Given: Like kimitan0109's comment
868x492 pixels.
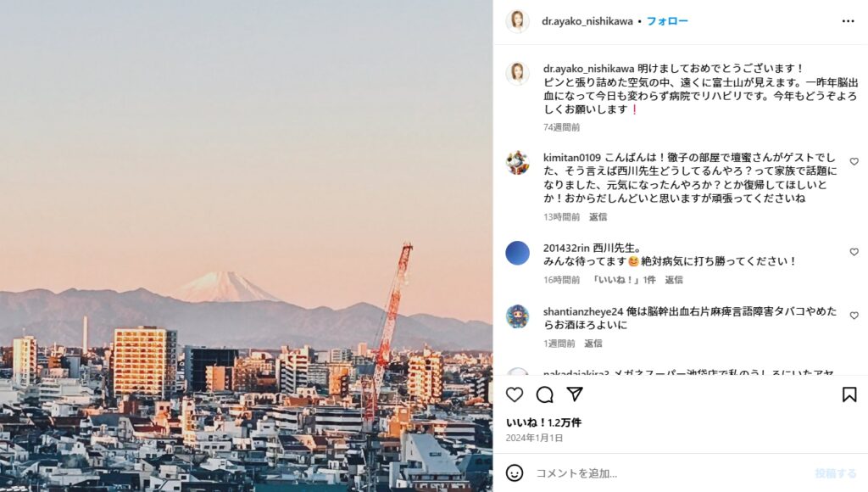Looking at the screenshot, I should pyautogui.click(x=854, y=162).
